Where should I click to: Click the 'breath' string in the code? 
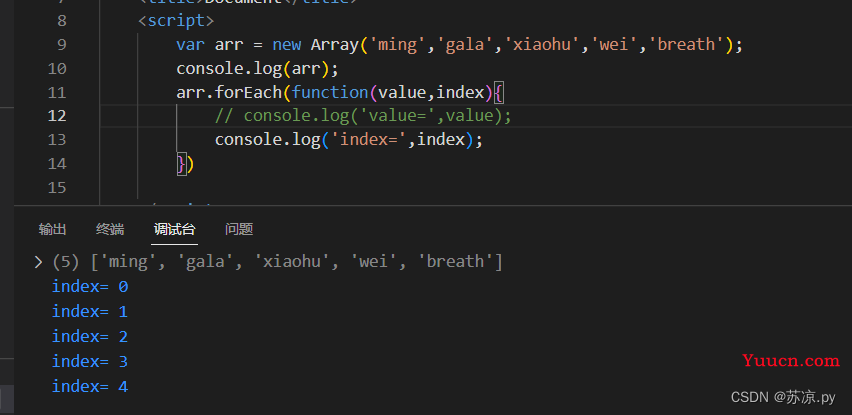point(686,45)
